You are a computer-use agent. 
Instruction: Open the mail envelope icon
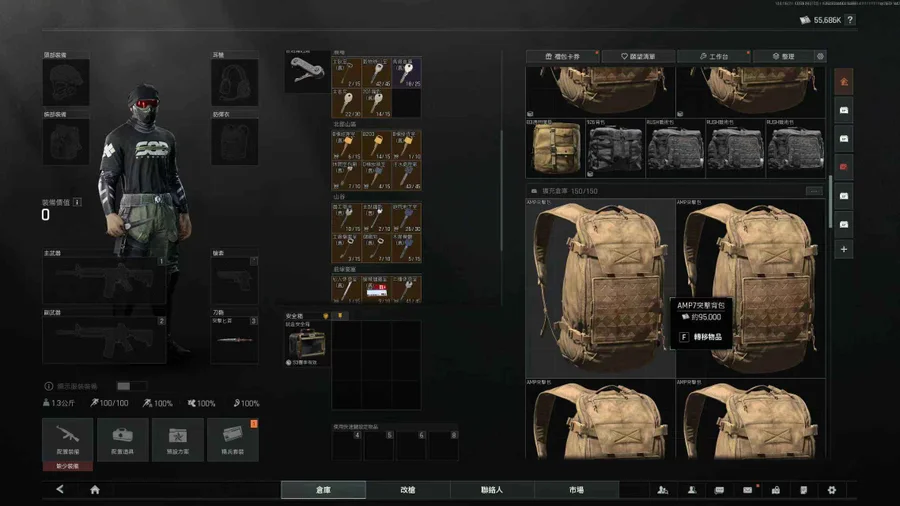click(x=747, y=490)
